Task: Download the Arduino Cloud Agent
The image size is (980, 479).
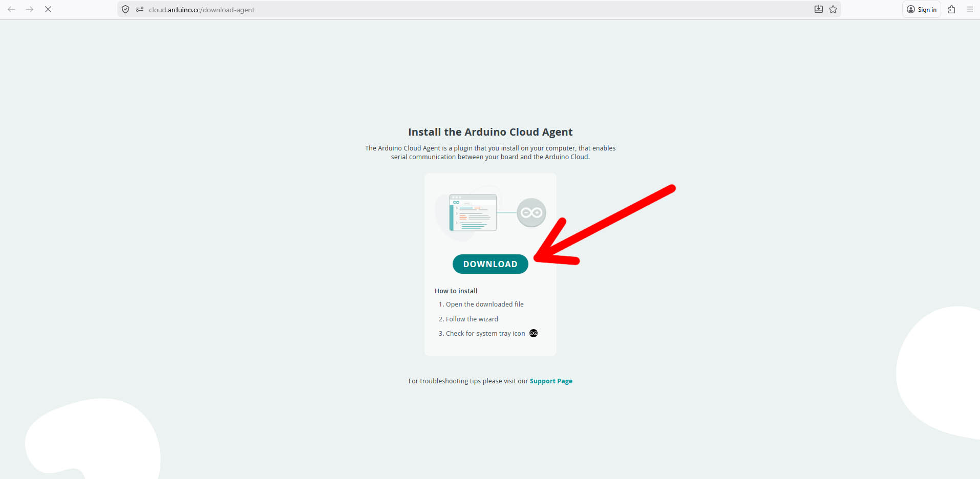Action: pos(491,264)
